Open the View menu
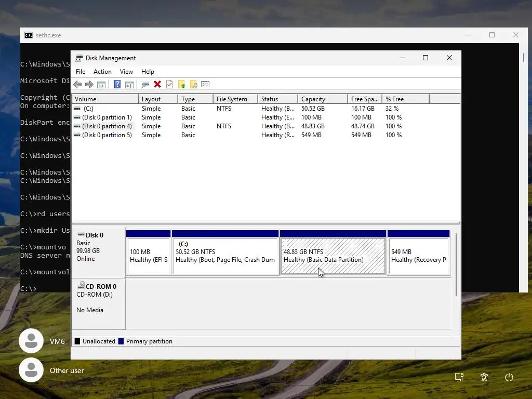 click(x=126, y=72)
